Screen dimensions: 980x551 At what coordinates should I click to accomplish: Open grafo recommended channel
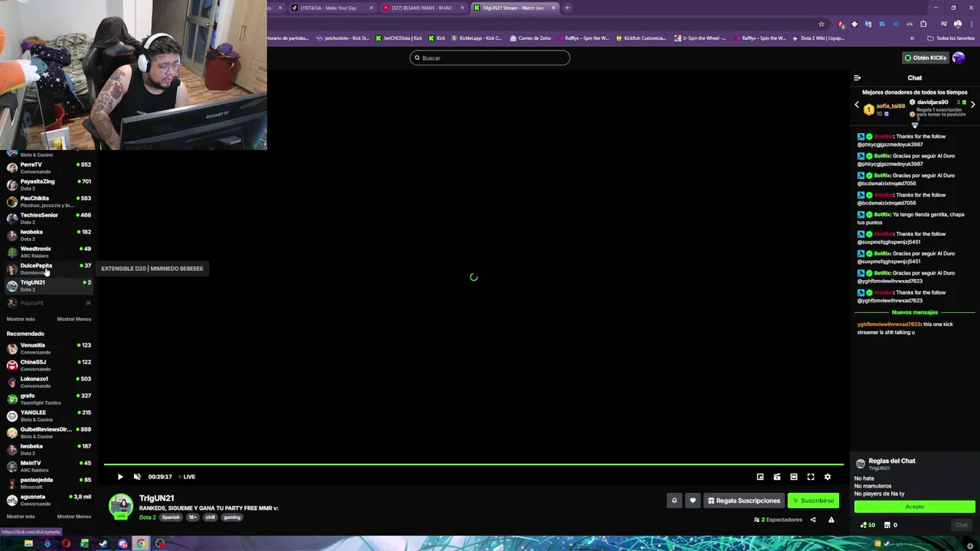(48, 399)
